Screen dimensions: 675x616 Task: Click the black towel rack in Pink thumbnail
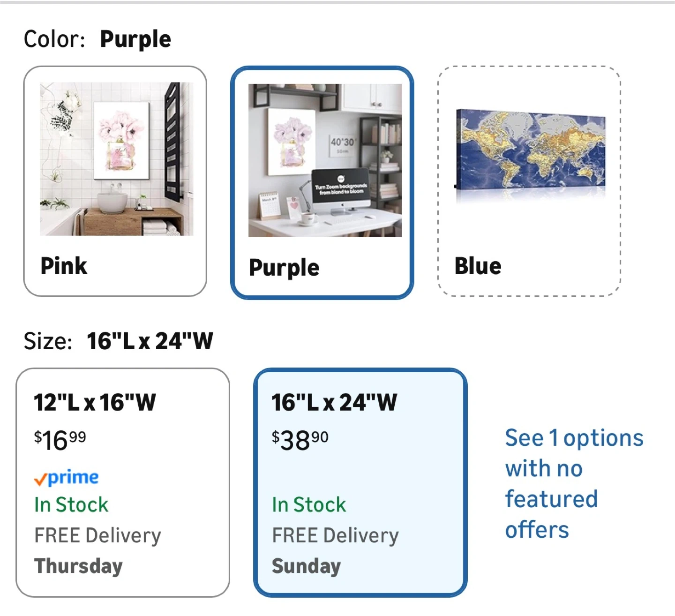point(172,141)
